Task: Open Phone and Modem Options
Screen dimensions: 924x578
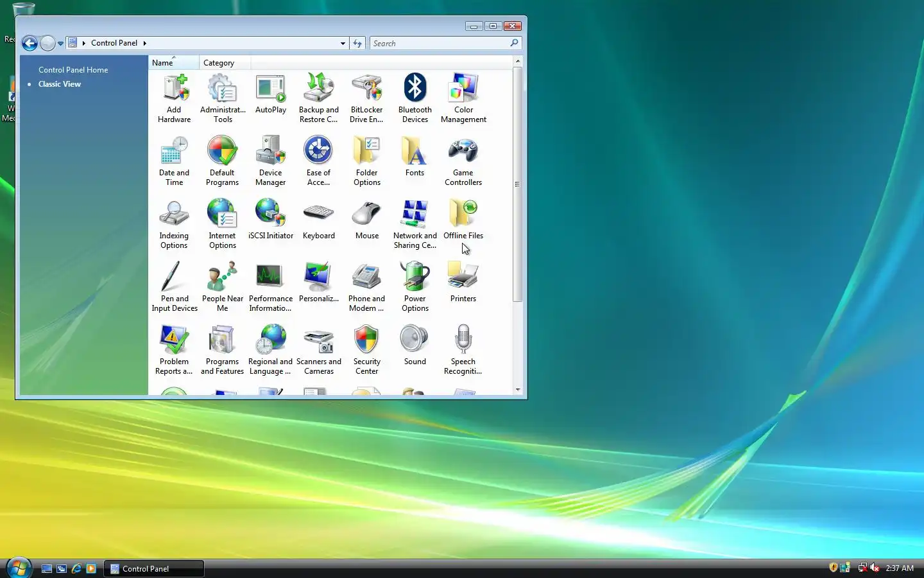Action: click(x=366, y=286)
